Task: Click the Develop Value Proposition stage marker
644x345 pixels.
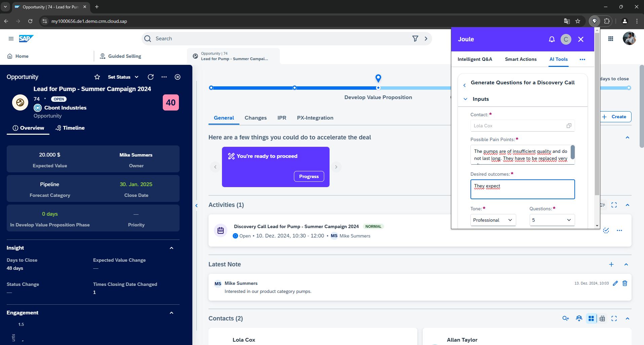Action: pyautogui.click(x=378, y=88)
